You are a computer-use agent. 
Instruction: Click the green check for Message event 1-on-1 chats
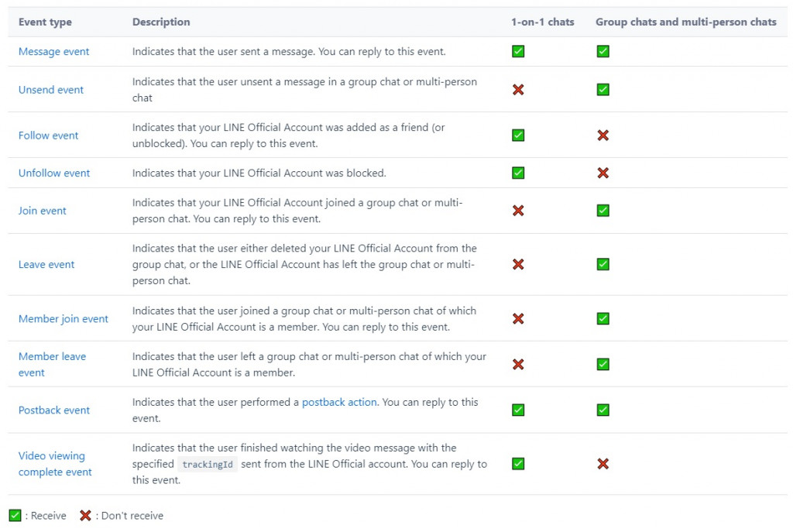click(518, 52)
